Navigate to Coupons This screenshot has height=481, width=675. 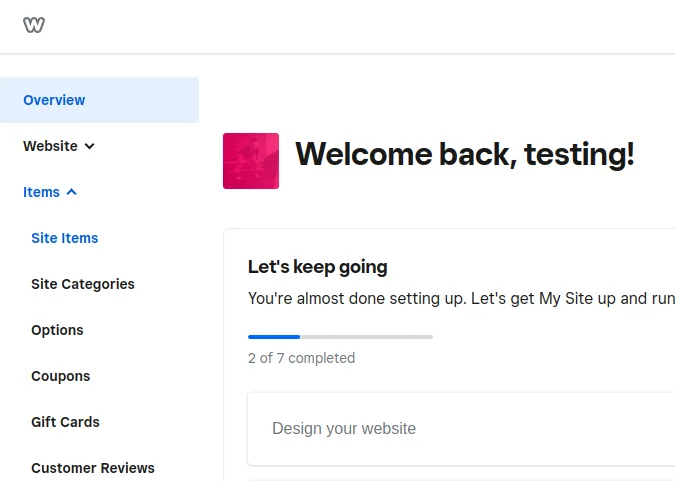[x=61, y=376]
